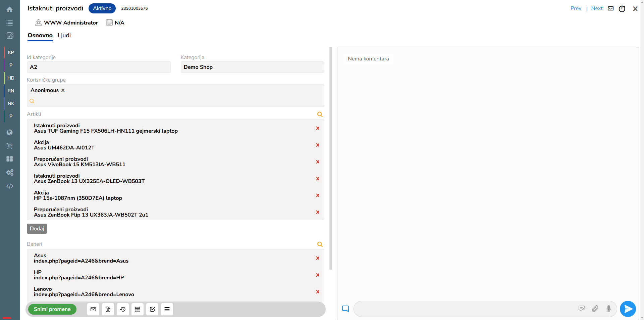Switch to the Ljudi tab
Viewport: 644px width, 320px height.
pos(64,35)
